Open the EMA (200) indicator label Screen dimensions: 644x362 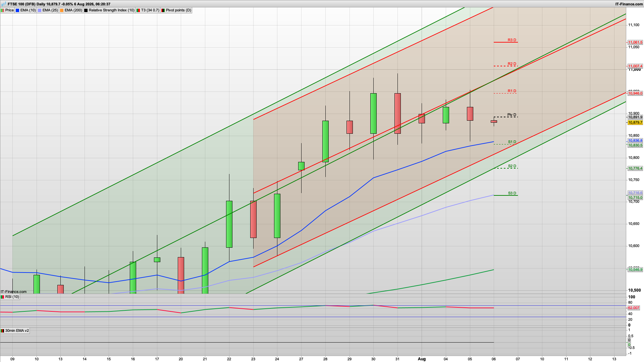(x=73, y=10)
